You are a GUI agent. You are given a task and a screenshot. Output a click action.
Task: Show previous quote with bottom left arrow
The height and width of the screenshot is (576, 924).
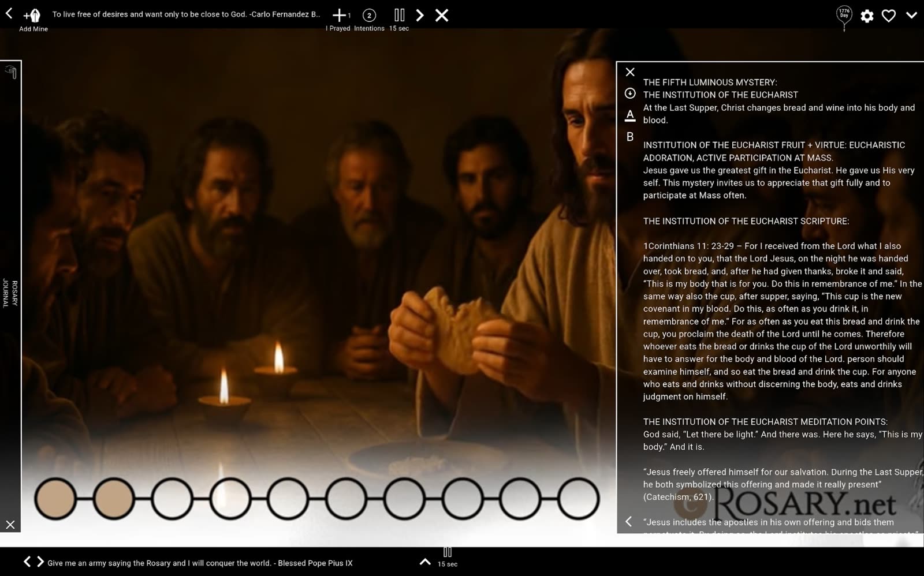pos(27,562)
